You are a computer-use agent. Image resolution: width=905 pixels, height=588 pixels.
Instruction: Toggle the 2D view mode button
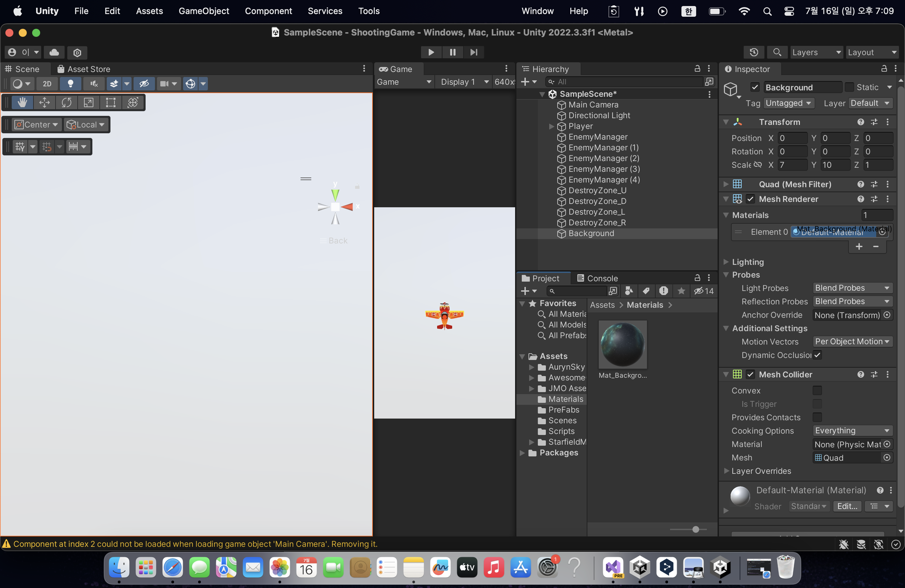coord(47,84)
